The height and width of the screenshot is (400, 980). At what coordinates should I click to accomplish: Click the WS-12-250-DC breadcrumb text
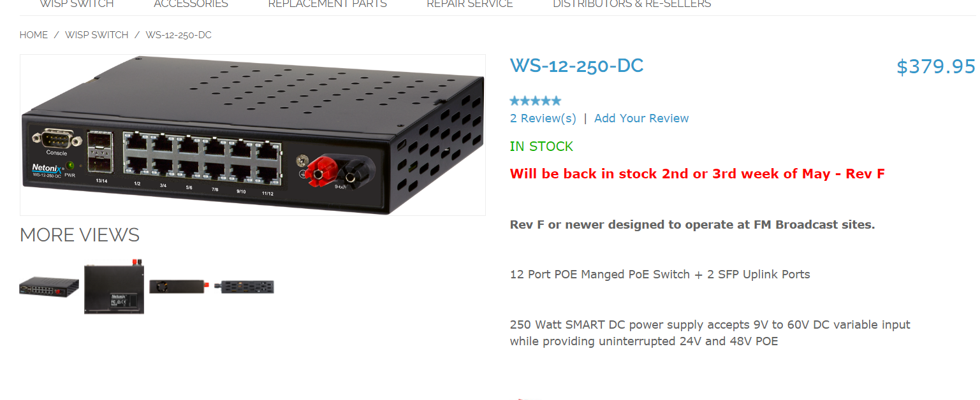click(x=179, y=35)
